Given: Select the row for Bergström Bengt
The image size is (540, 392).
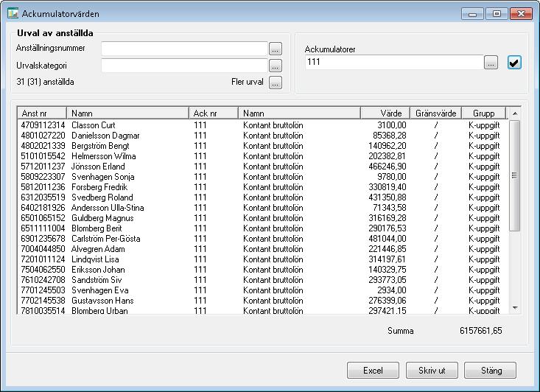Looking at the screenshot, I should click(263, 146).
